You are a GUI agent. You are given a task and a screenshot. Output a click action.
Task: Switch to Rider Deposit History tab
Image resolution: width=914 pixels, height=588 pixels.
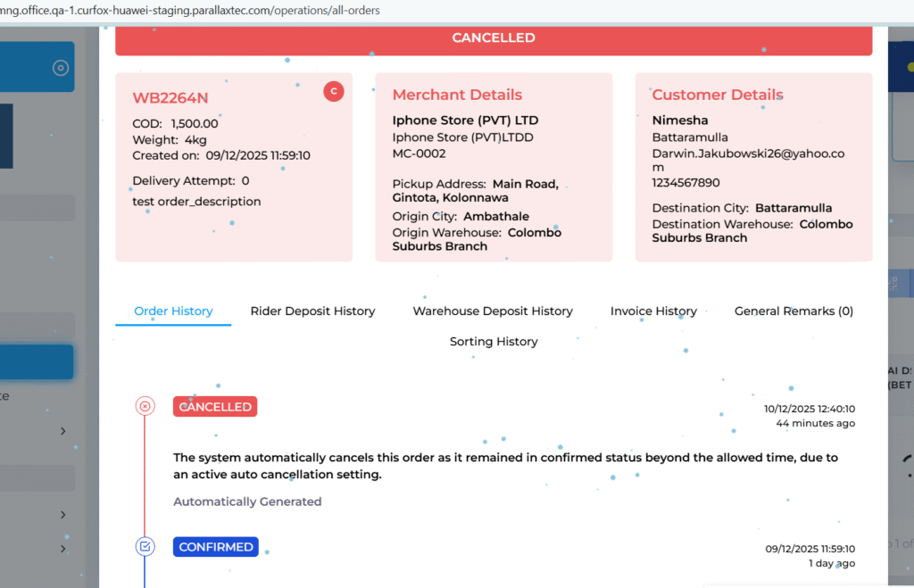[x=312, y=311]
